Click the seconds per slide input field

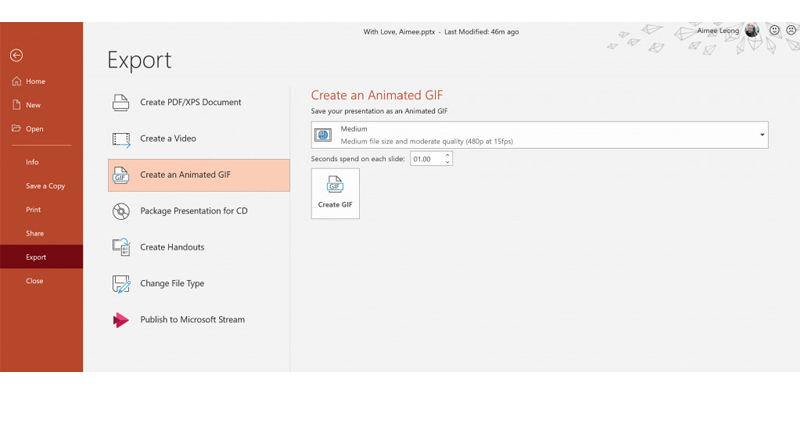click(425, 159)
